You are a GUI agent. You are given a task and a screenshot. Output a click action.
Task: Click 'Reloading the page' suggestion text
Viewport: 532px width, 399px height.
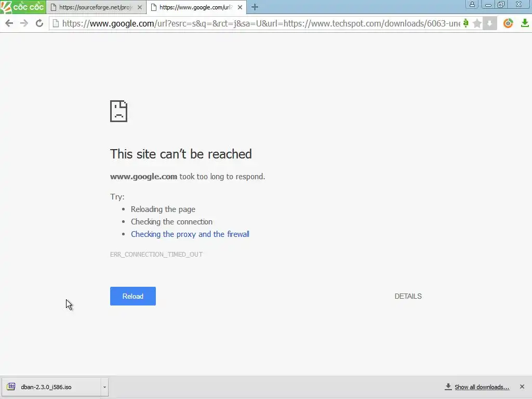(163, 209)
